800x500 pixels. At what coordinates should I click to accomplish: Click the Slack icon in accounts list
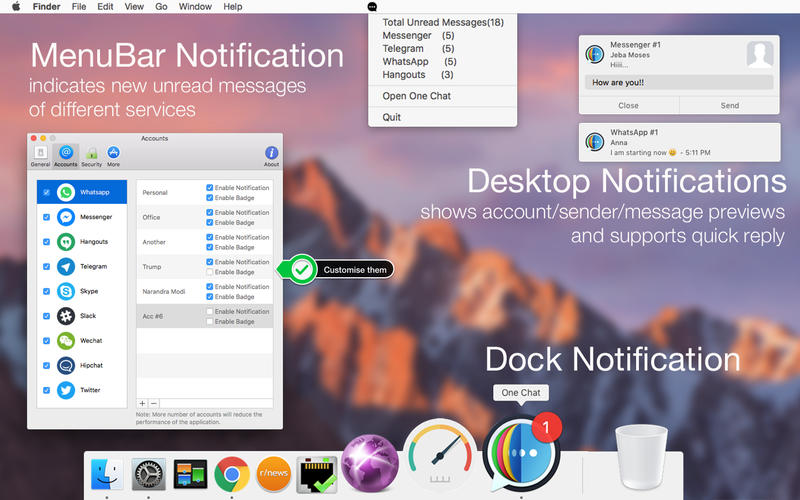coord(65,316)
